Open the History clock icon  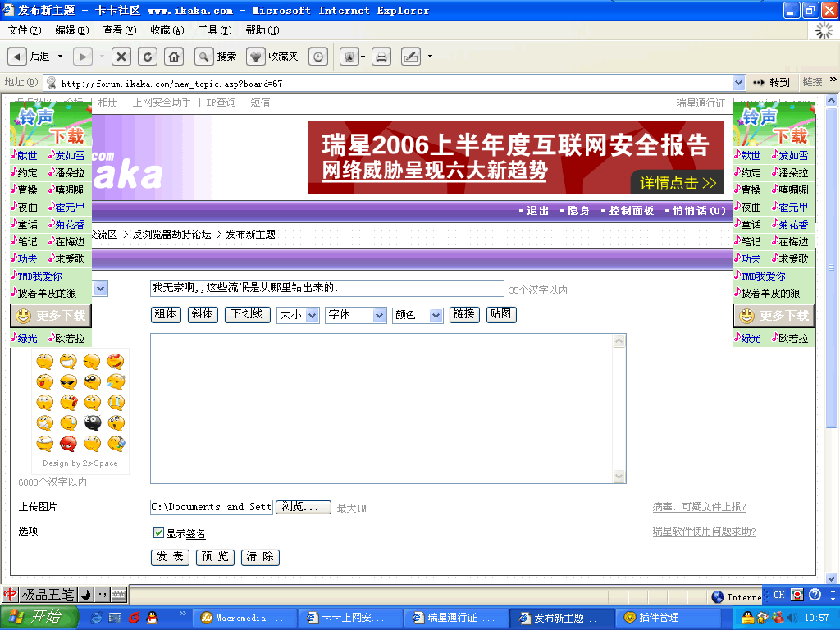pos(319,57)
